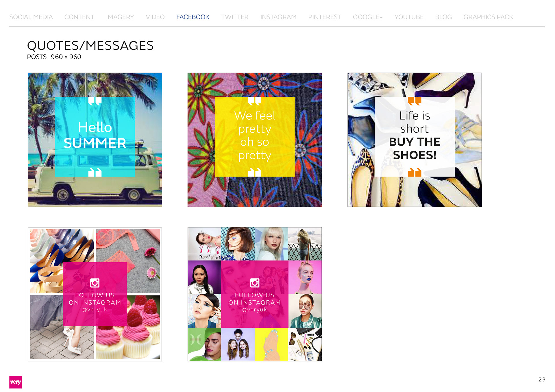555x392 pixels.
Task: Click the IMAGERY navigation item
Action: click(120, 17)
